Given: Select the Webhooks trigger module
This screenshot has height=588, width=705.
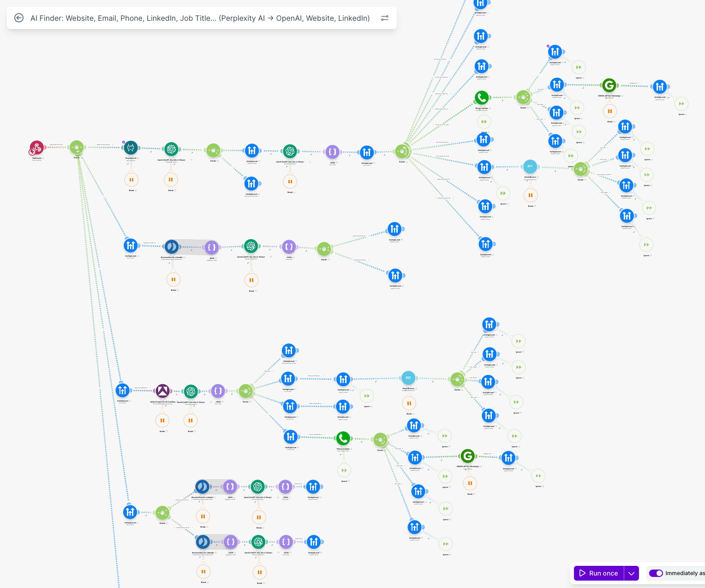Looking at the screenshot, I should tap(36, 149).
